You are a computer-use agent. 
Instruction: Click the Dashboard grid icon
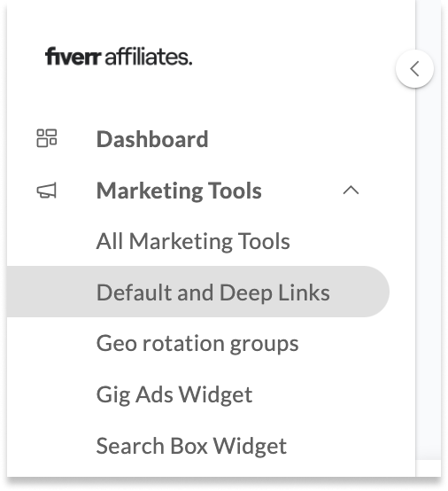click(x=47, y=138)
